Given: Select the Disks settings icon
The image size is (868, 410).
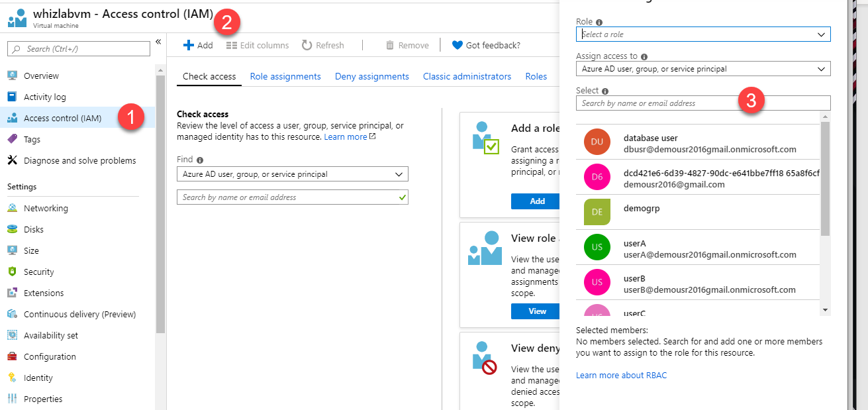Looking at the screenshot, I should coord(13,229).
